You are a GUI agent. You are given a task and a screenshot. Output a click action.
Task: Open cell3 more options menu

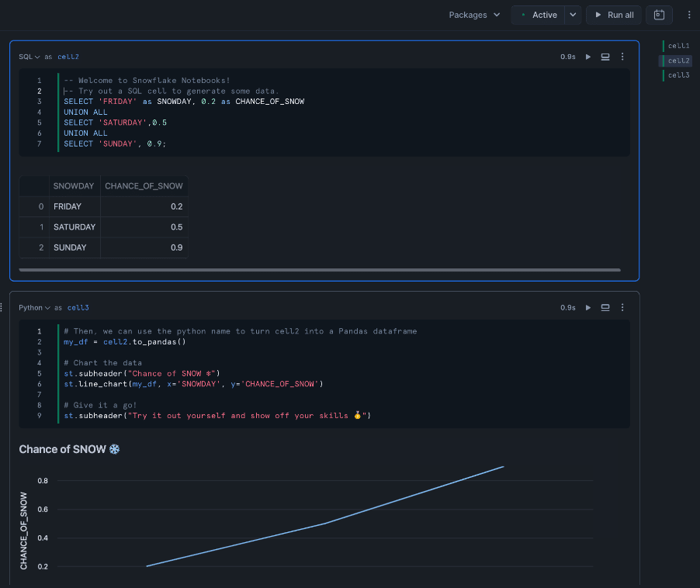pos(622,307)
